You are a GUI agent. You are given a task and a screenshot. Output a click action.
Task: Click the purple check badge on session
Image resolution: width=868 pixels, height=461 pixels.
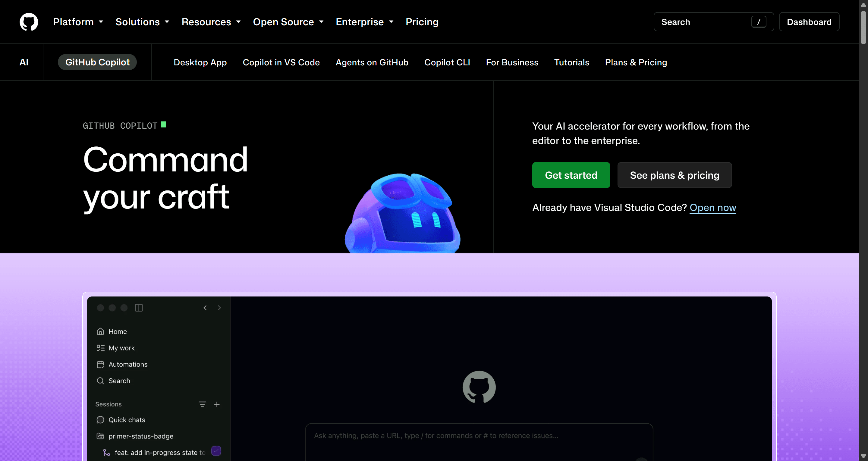pos(216,451)
